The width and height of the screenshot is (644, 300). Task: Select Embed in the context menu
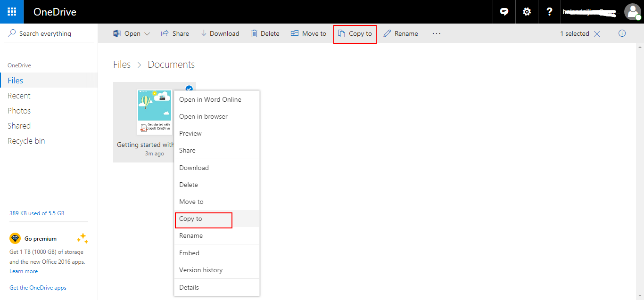click(x=189, y=253)
